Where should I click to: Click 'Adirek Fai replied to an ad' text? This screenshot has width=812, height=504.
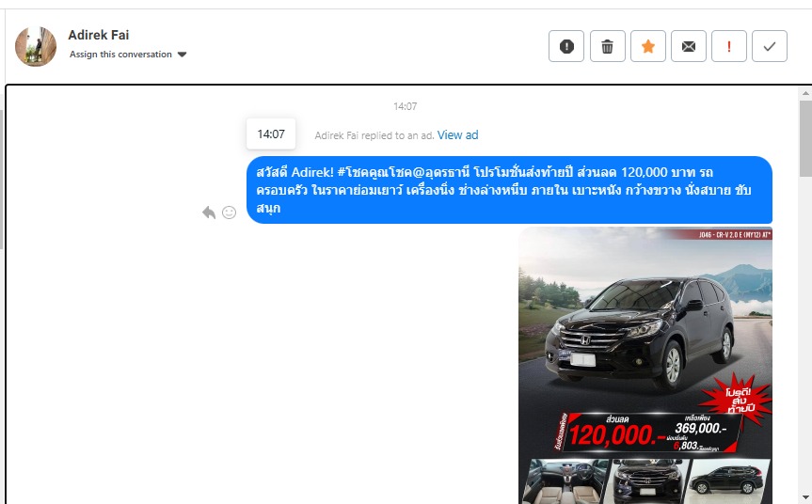[374, 135]
